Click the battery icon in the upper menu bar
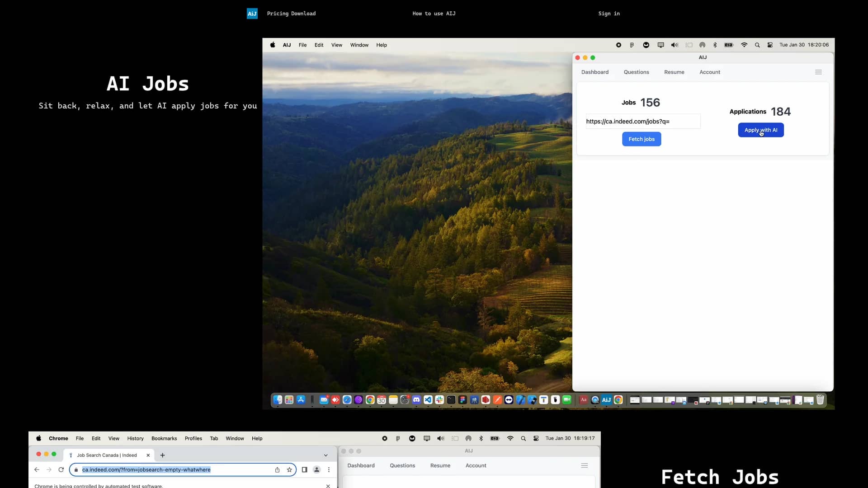Image resolution: width=868 pixels, height=488 pixels. [729, 45]
